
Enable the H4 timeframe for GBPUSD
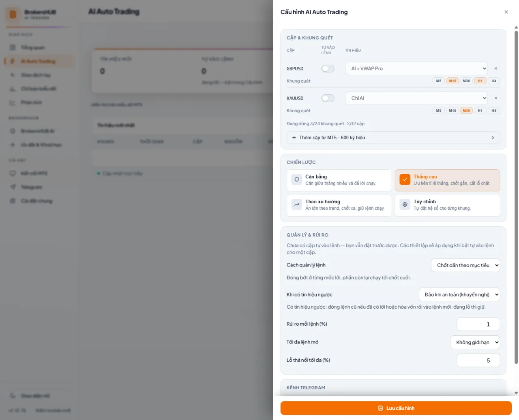coord(494,81)
